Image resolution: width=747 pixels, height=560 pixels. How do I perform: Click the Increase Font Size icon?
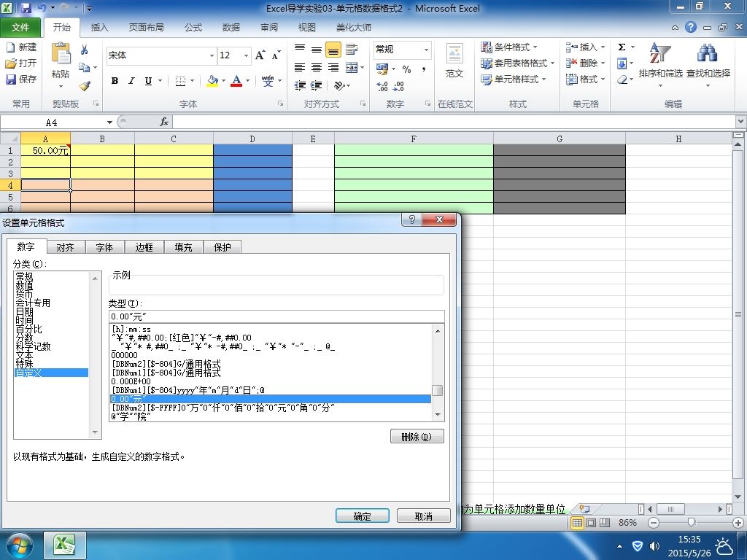260,55
